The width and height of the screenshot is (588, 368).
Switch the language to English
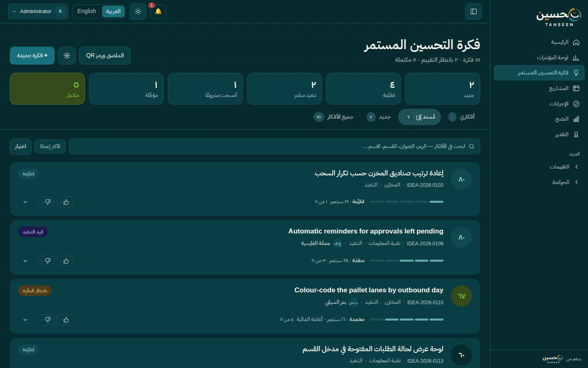click(87, 11)
